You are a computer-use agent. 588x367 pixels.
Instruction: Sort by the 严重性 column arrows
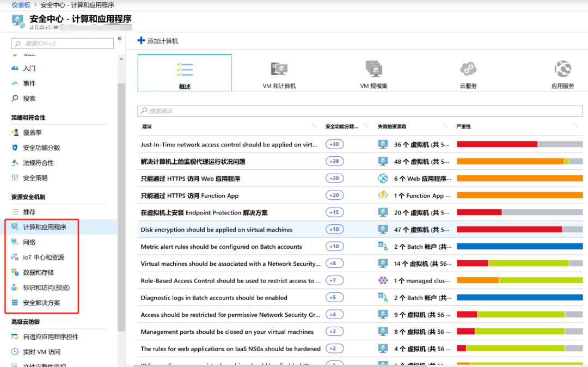point(575,126)
